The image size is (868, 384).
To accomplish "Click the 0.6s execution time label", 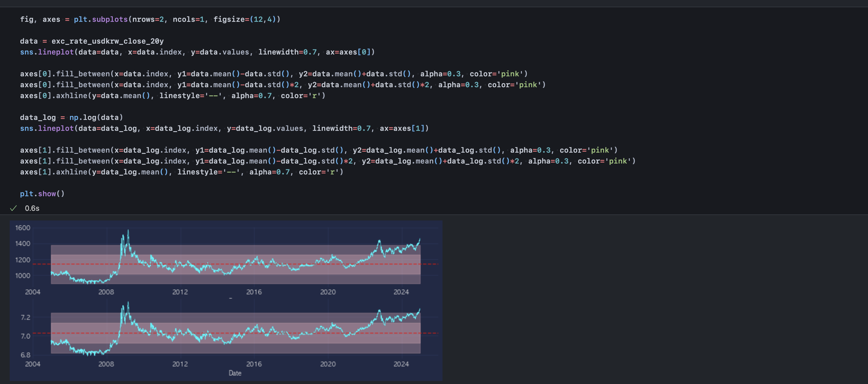I will pyautogui.click(x=32, y=208).
